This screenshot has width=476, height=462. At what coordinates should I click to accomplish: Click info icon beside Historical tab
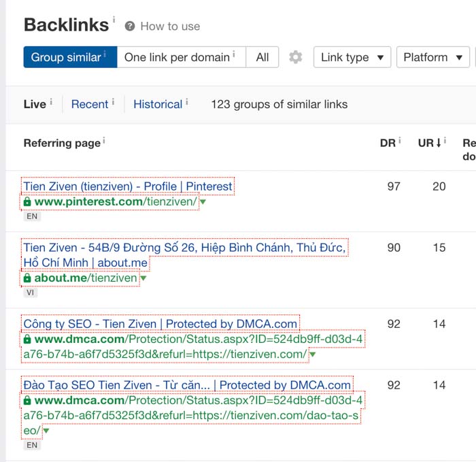tap(187, 101)
